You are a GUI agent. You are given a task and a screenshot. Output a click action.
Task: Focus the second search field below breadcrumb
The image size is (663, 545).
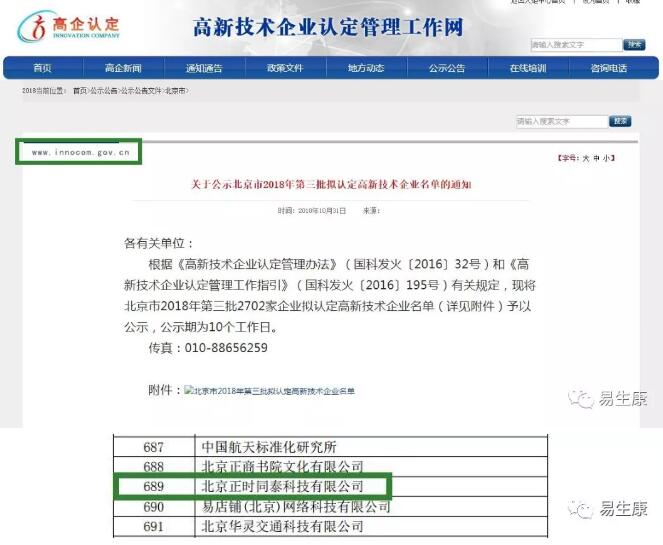(x=562, y=121)
